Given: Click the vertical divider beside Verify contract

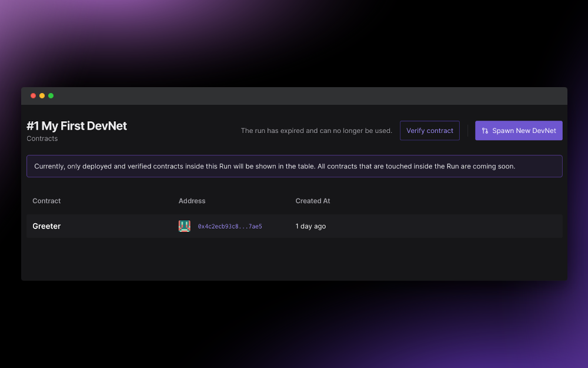Looking at the screenshot, I should click(x=467, y=130).
